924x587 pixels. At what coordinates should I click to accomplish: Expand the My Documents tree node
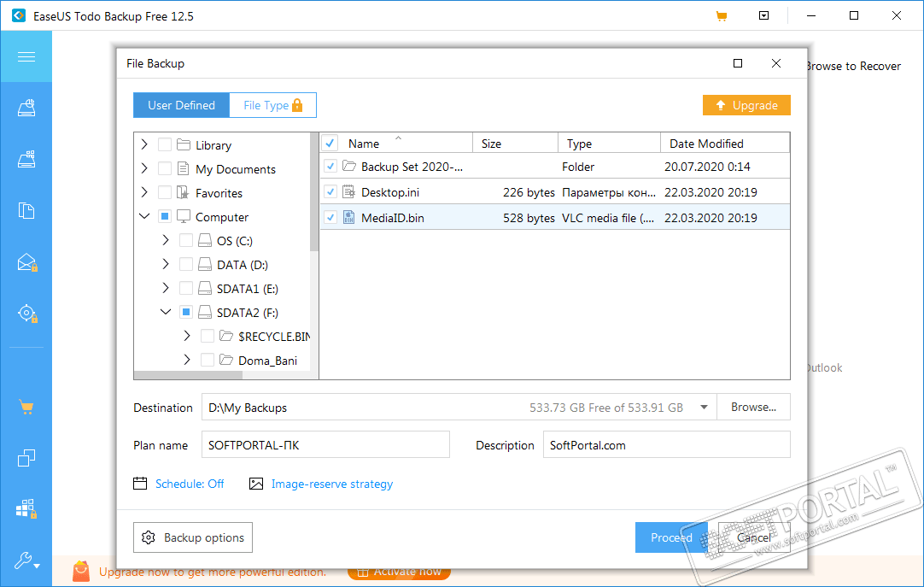(x=144, y=168)
